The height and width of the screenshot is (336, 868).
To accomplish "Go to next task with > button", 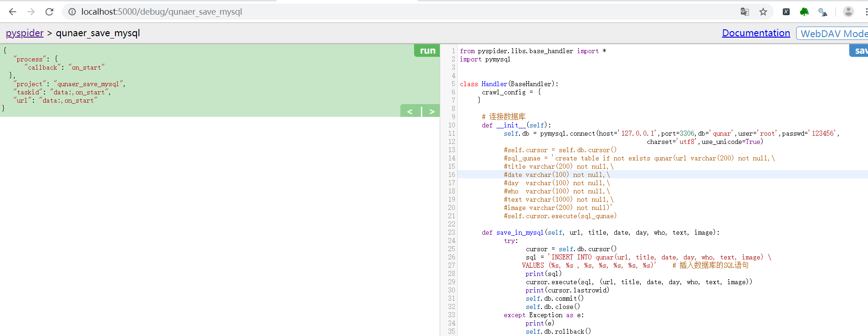I will click(x=431, y=111).
